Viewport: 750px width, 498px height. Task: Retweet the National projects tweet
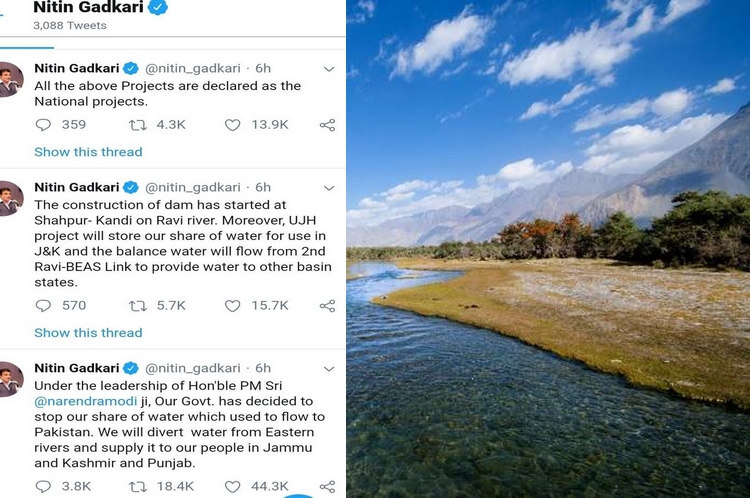pyautogui.click(x=138, y=125)
